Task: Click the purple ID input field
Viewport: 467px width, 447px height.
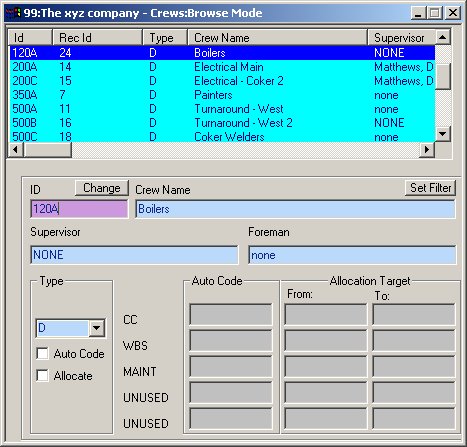Action: pyautogui.click(x=79, y=209)
